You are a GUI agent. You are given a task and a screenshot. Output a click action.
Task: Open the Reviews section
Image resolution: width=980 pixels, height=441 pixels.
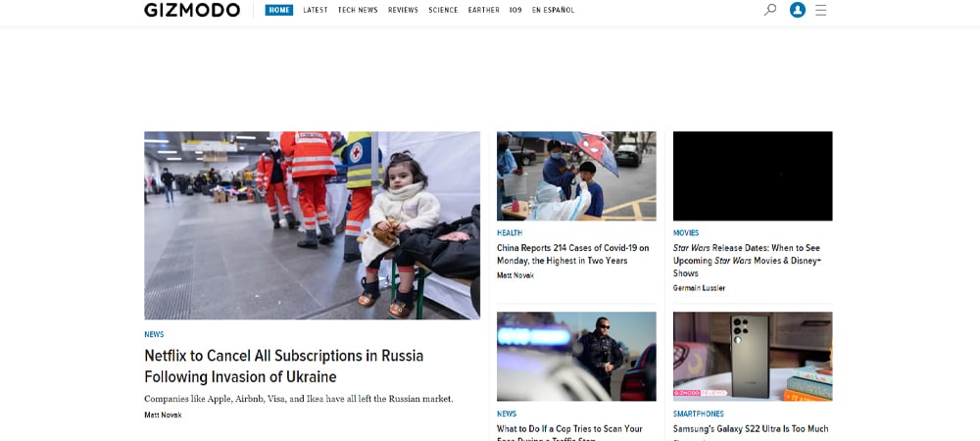403,10
